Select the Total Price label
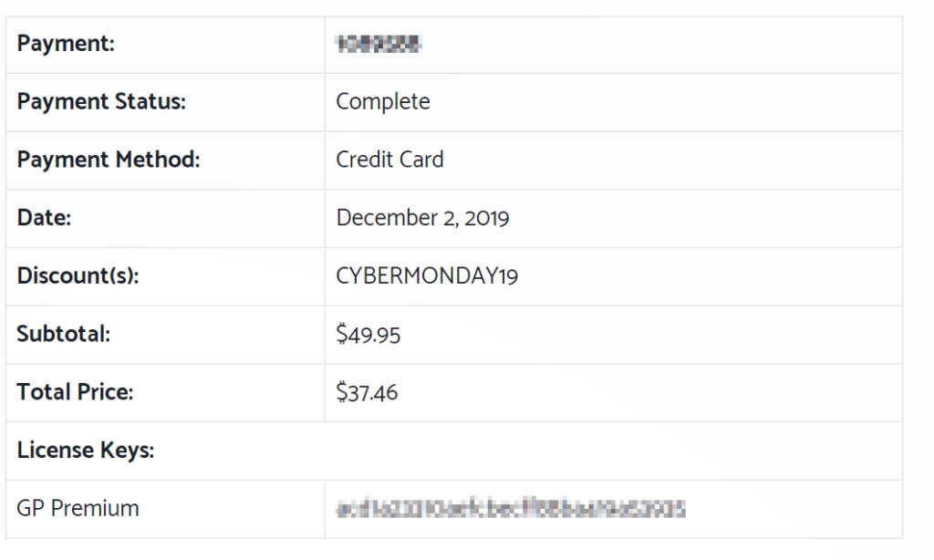934x560 pixels. [75, 392]
